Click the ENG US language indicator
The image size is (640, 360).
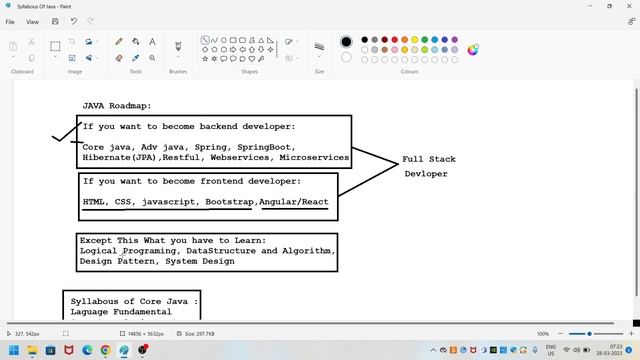551,350
